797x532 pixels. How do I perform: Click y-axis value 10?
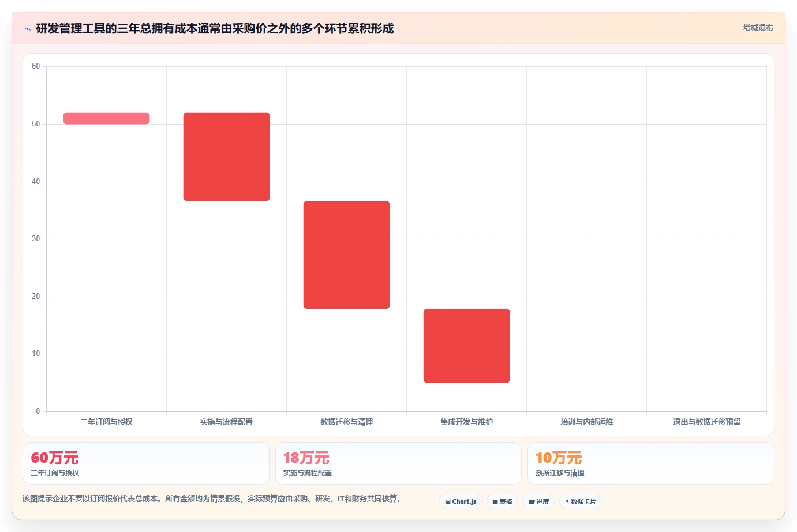[x=36, y=354]
